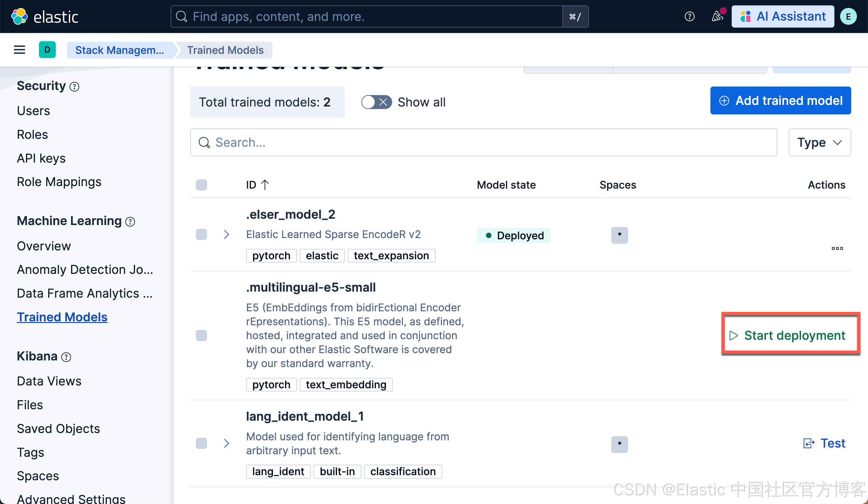Click Machine Learning help icon
Image resolution: width=868 pixels, height=504 pixels.
tap(130, 222)
